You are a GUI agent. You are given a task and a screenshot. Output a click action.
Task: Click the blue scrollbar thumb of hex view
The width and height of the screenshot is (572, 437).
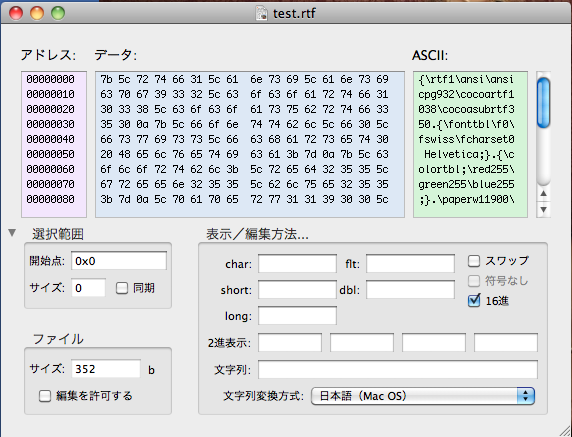point(544,103)
